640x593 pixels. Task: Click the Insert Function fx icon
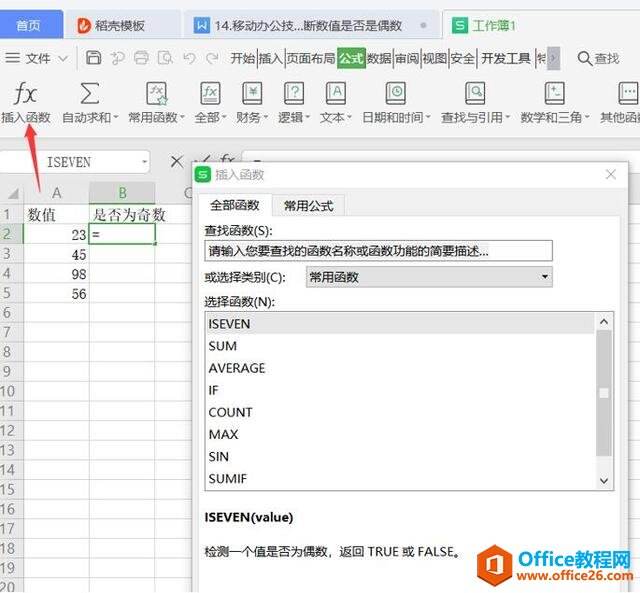25,93
